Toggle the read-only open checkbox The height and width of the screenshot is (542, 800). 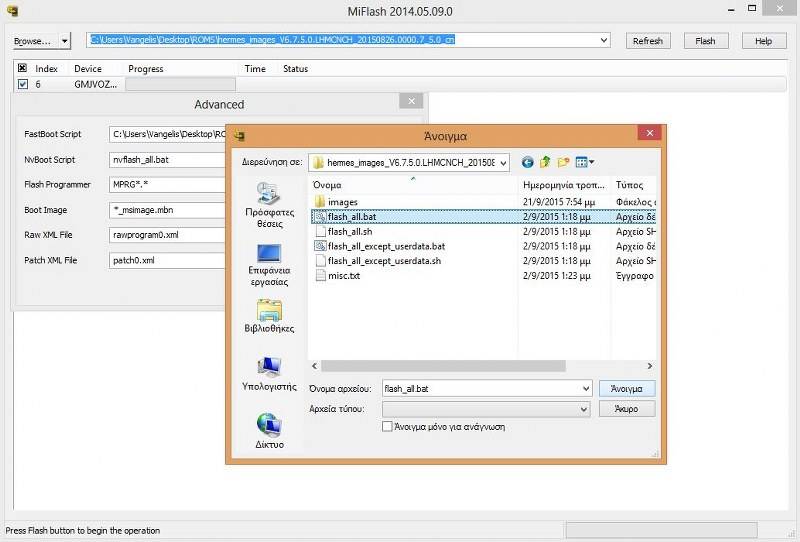(x=388, y=426)
